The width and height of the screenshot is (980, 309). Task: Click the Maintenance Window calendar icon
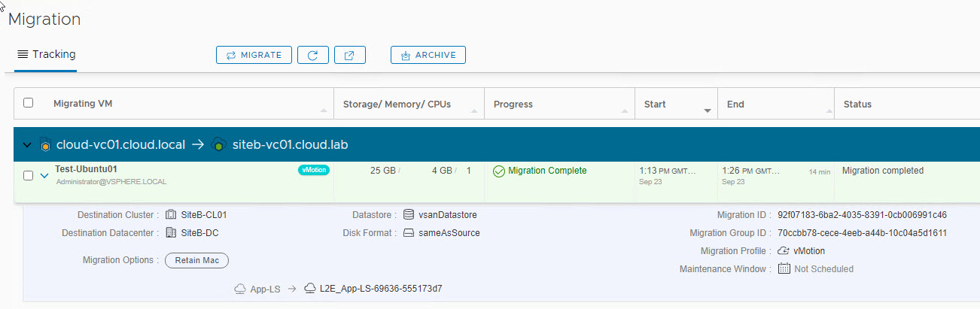pos(784,268)
